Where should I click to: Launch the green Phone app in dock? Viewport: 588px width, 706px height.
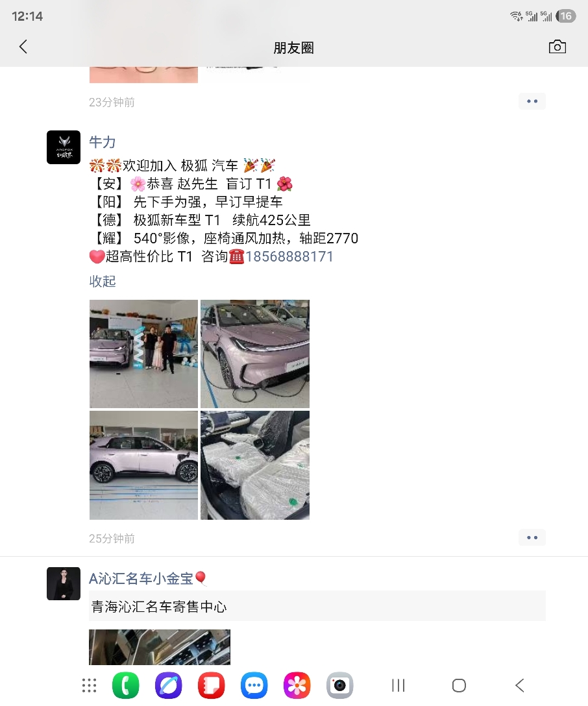click(126, 685)
